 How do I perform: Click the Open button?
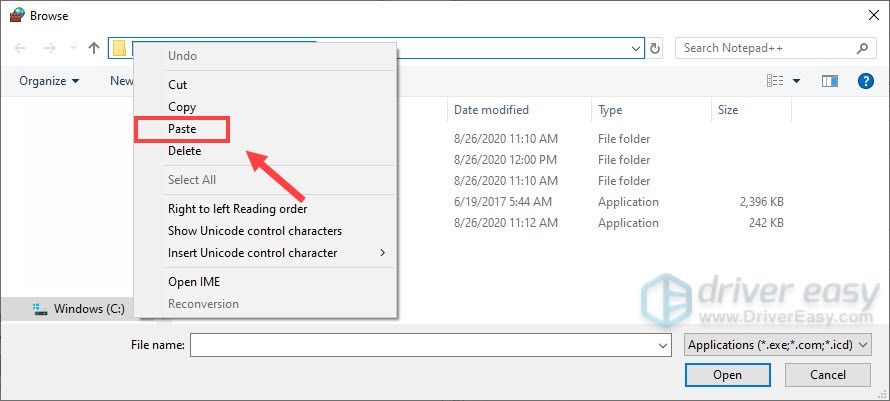click(728, 375)
